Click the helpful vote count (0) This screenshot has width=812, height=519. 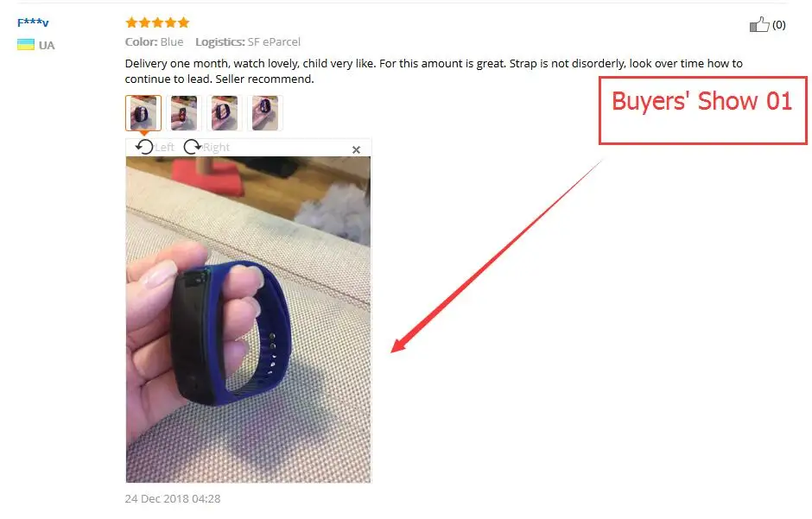coord(779,25)
